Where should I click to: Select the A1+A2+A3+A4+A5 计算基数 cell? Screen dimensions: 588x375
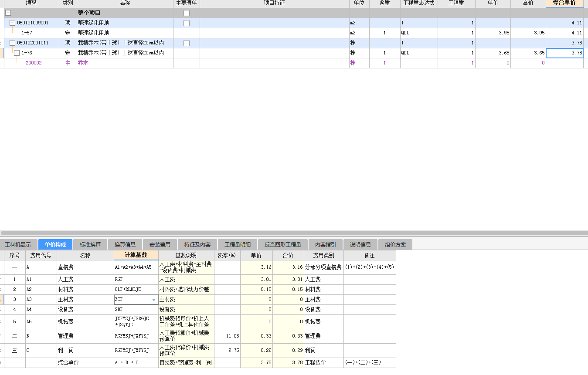click(136, 267)
